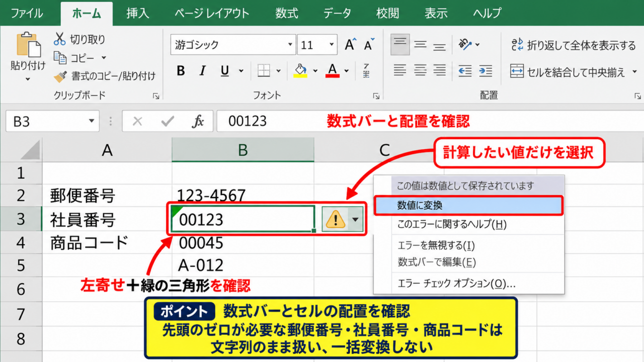The image size is (644, 362).
Task: Increase indent icon in alignment group
Action: coord(486,71)
